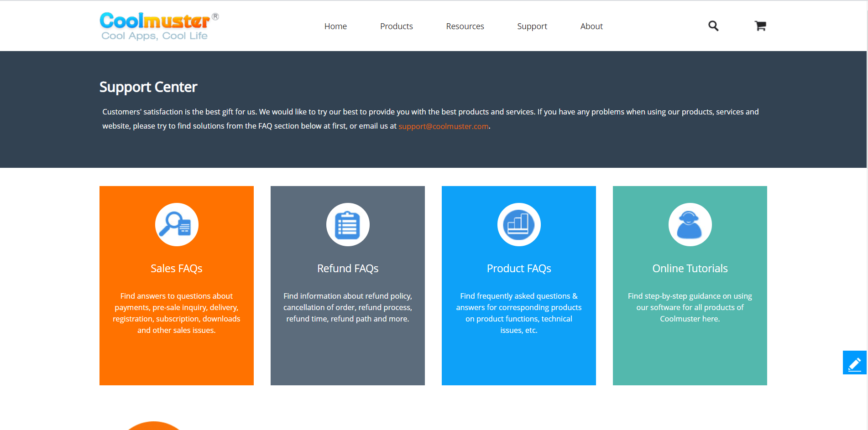Click the Product FAQs bar chart icon
The width and height of the screenshot is (868, 430).
[519, 224]
